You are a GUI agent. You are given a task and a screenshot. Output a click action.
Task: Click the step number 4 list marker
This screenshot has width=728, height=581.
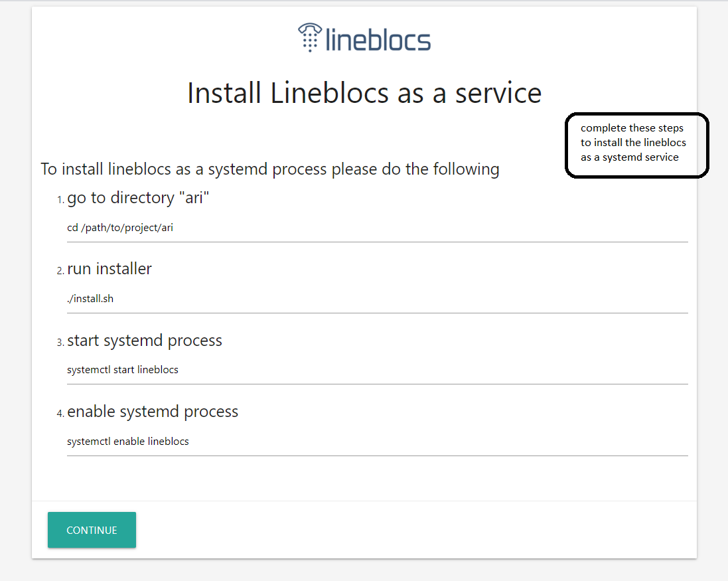[x=60, y=414]
